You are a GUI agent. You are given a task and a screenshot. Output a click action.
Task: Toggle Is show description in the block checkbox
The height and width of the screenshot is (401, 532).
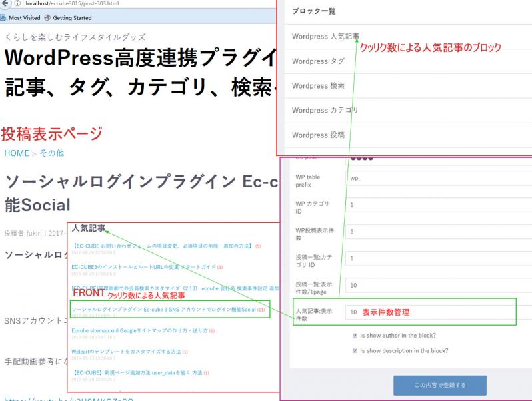point(355,351)
